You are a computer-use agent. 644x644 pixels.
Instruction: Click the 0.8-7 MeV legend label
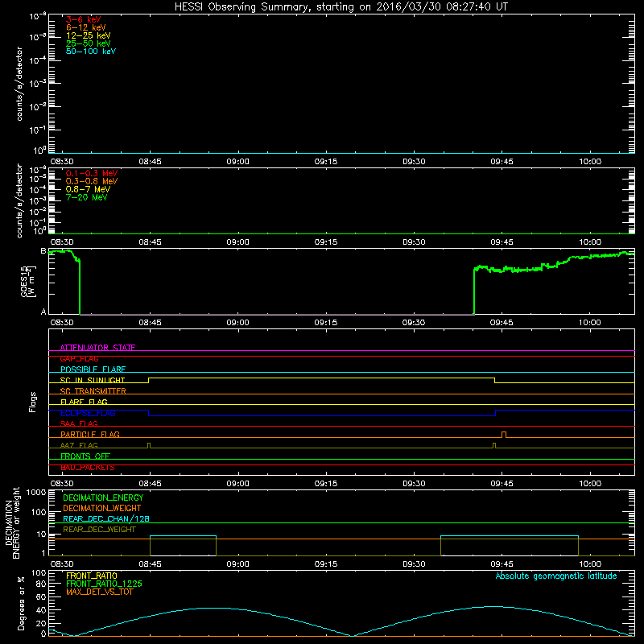click(x=89, y=189)
